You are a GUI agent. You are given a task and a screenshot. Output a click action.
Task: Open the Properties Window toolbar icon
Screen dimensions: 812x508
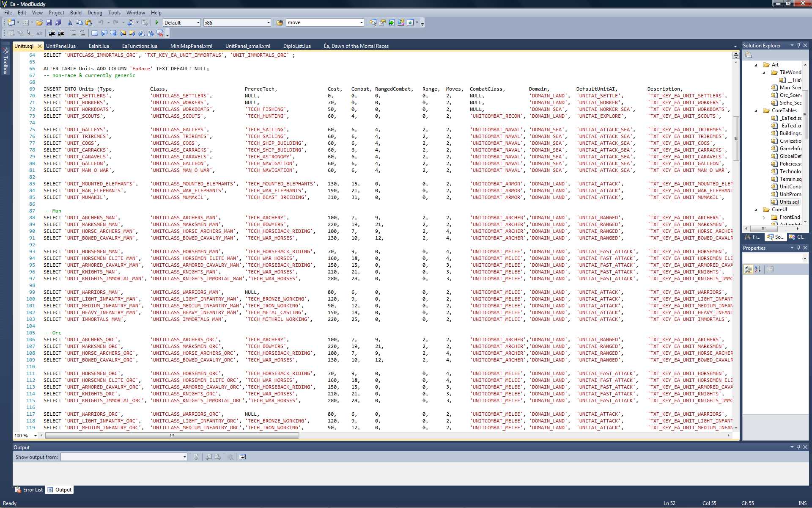(382, 22)
